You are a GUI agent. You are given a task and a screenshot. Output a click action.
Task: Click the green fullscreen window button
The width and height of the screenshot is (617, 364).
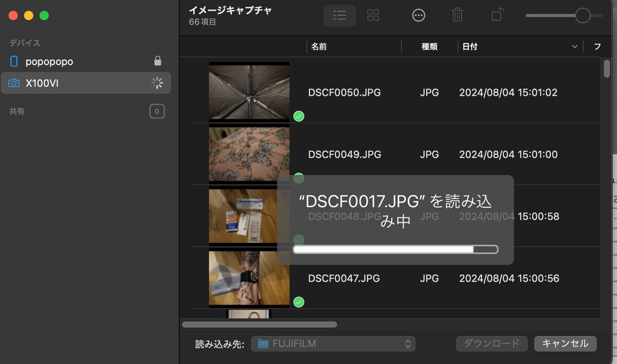[44, 15]
